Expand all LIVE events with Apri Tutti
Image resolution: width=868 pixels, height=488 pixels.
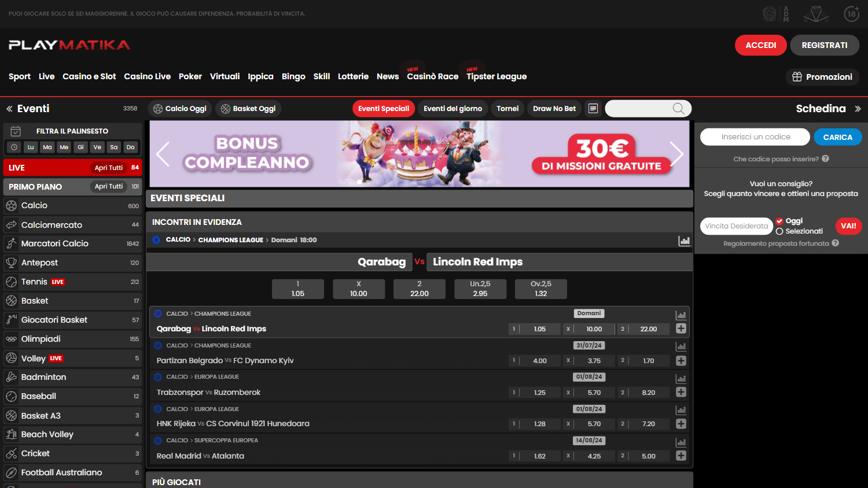click(109, 168)
